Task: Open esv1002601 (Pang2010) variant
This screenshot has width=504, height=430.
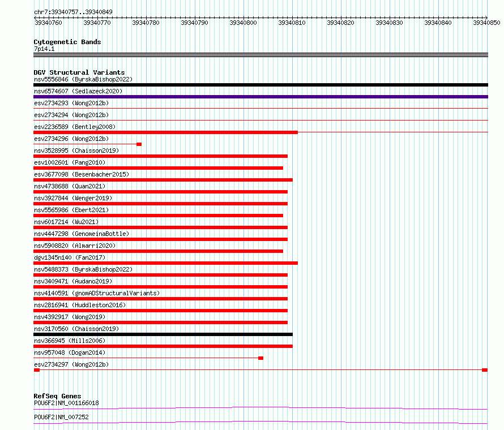Action: pos(70,162)
